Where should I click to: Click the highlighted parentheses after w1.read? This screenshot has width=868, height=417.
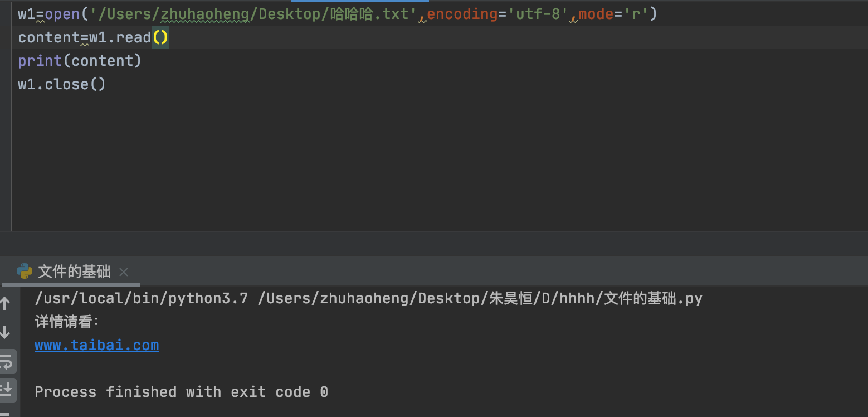tap(160, 37)
